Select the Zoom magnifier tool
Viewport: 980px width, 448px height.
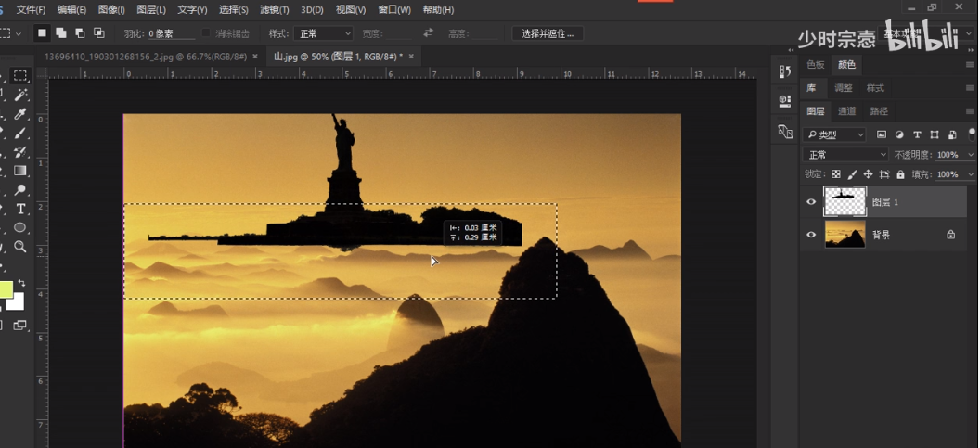pyautogui.click(x=20, y=247)
